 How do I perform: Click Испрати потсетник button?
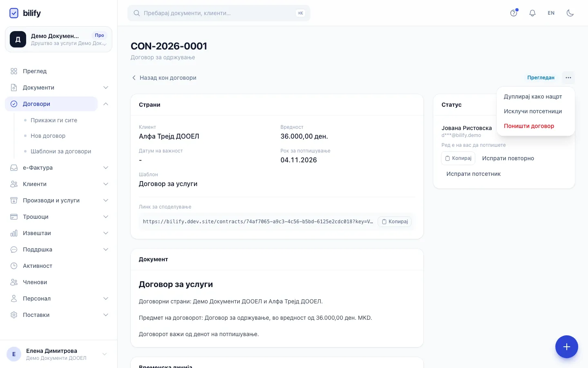coord(473,174)
